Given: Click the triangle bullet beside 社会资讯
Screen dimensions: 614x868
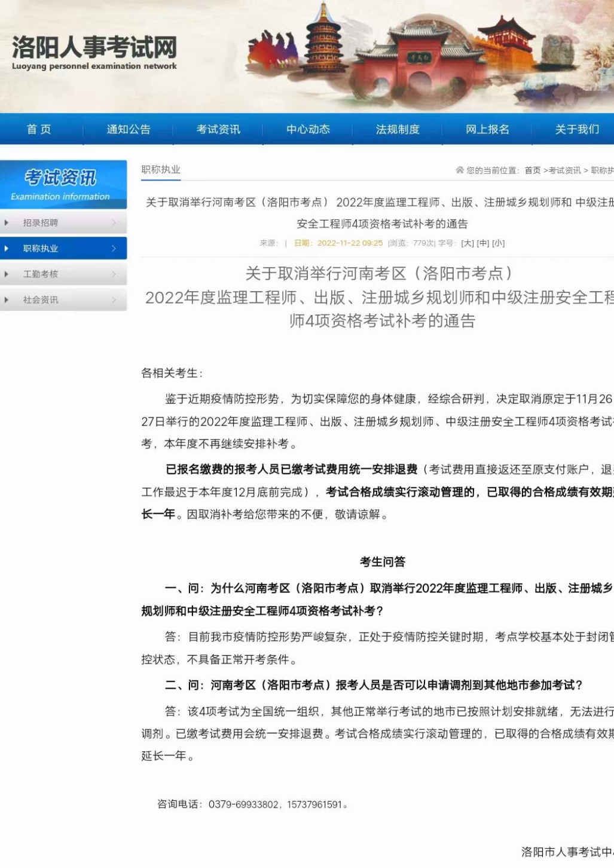Looking at the screenshot, I should [7, 300].
